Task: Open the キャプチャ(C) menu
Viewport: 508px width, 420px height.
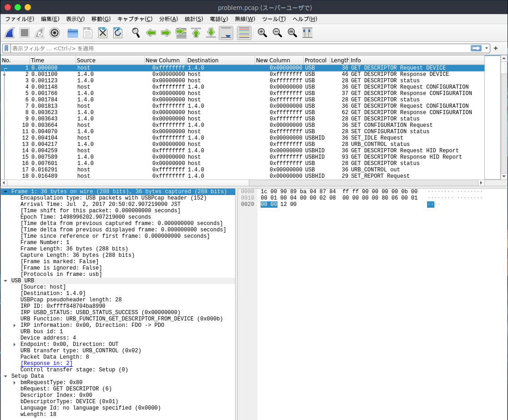Action: [135, 19]
